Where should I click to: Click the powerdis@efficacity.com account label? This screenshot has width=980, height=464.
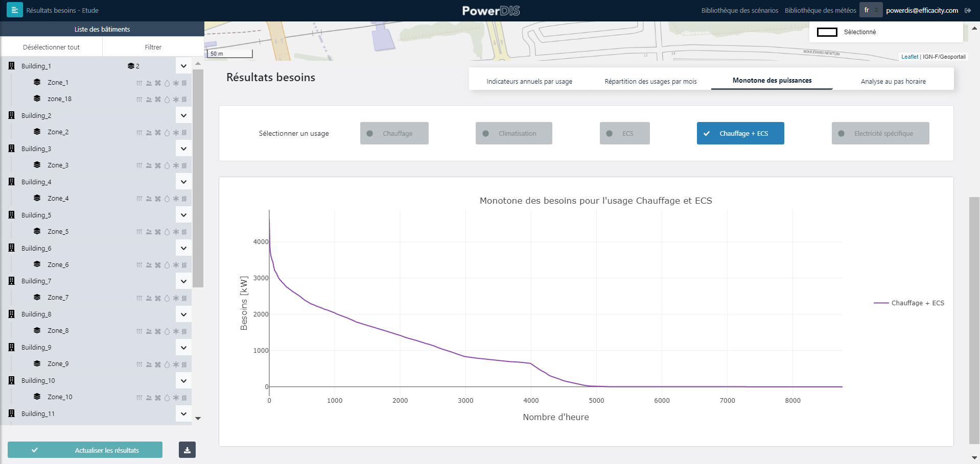tap(922, 10)
